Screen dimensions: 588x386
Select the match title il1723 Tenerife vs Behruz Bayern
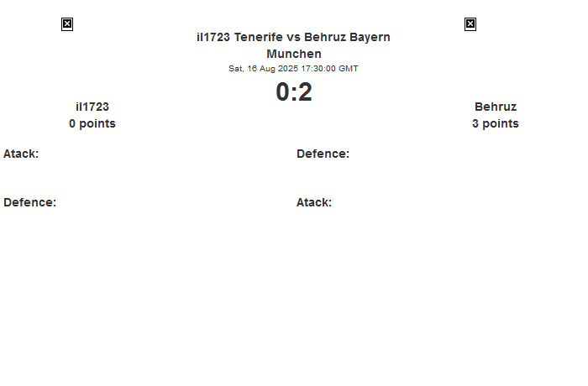tap(293, 37)
